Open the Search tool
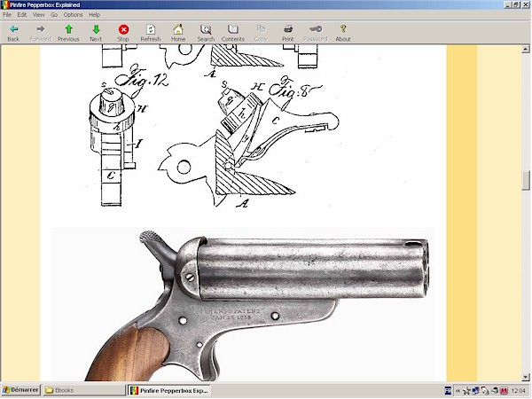 (x=206, y=33)
